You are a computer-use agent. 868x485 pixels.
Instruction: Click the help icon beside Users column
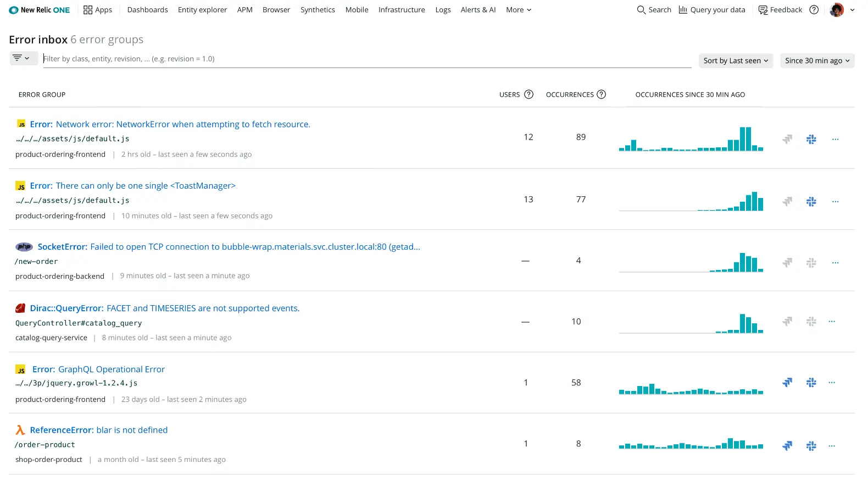(x=528, y=95)
